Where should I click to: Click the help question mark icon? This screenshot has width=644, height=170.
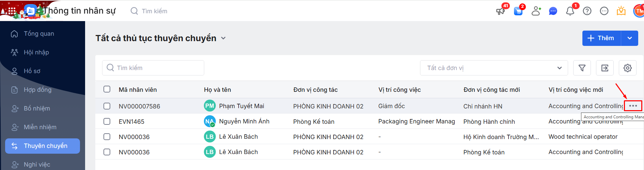pyautogui.click(x=587, y=11)
